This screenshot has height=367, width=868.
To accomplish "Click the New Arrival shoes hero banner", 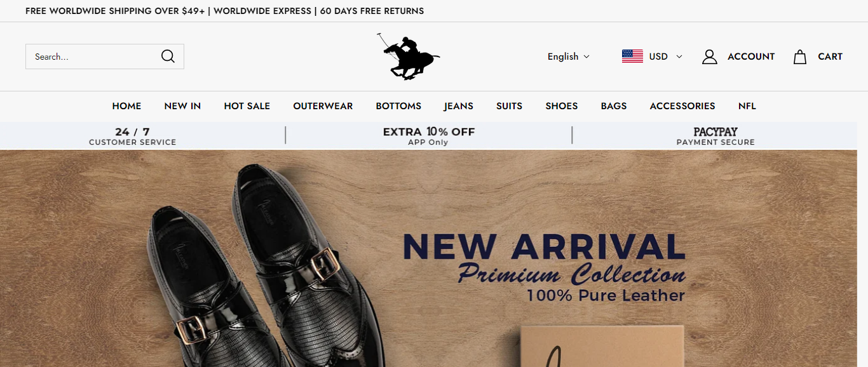I will pyautogui.click(x=429, y=258).
